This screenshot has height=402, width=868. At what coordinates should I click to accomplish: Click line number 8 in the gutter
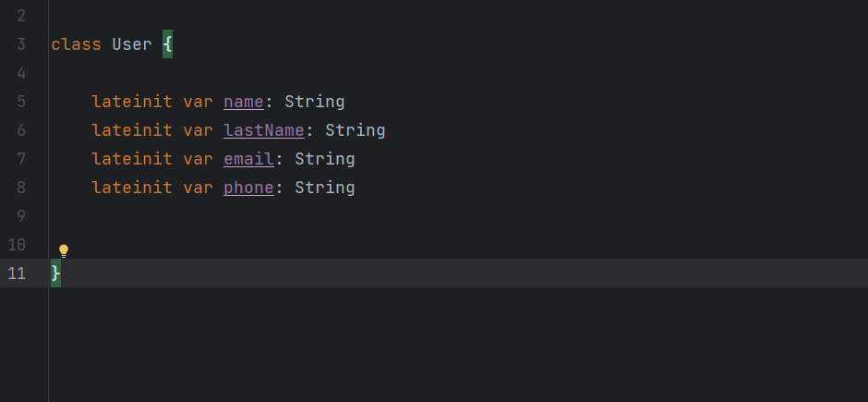click(21, 188)
